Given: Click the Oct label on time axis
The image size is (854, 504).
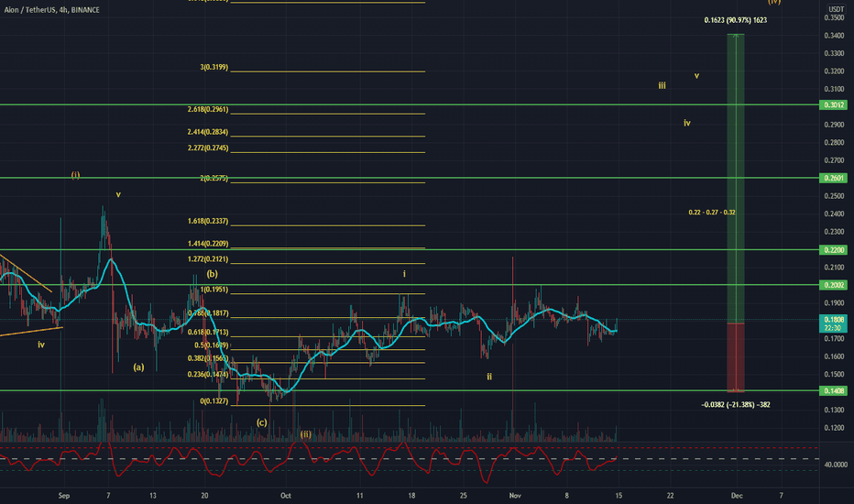Looking at the screenshot, I should [x=286, y=496].
